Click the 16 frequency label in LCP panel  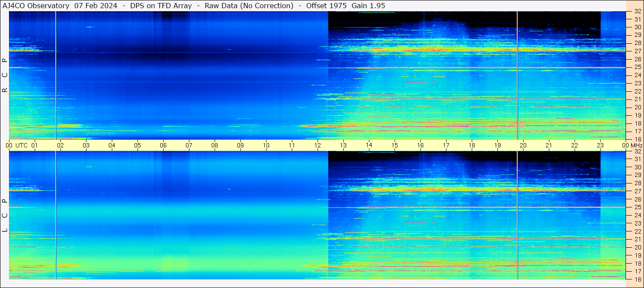click(637, 279)
